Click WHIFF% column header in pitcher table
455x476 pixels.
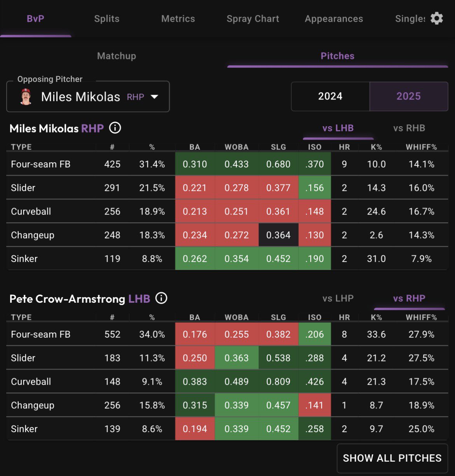(x=421, y=147)
